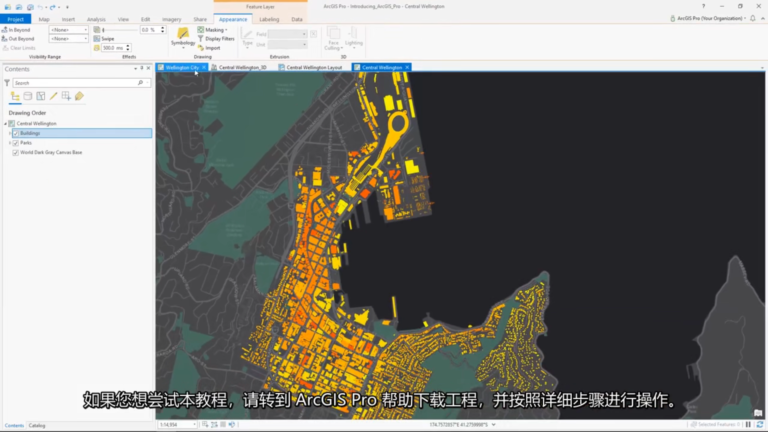Screen dimensions: 768x432
Task: Click the Central Wellington map icon in Contents
Action: pos(12,123)
